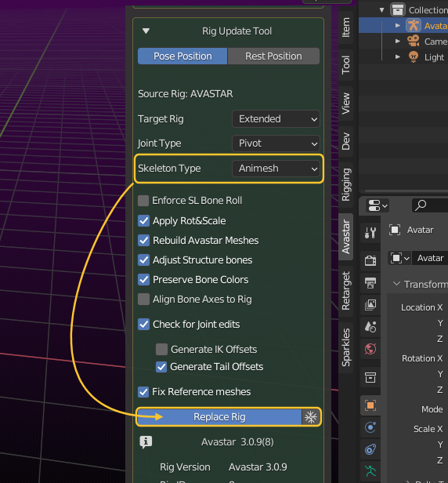Open the Tool properties tab icon
The image size is (448, 483).
point(370,233)
